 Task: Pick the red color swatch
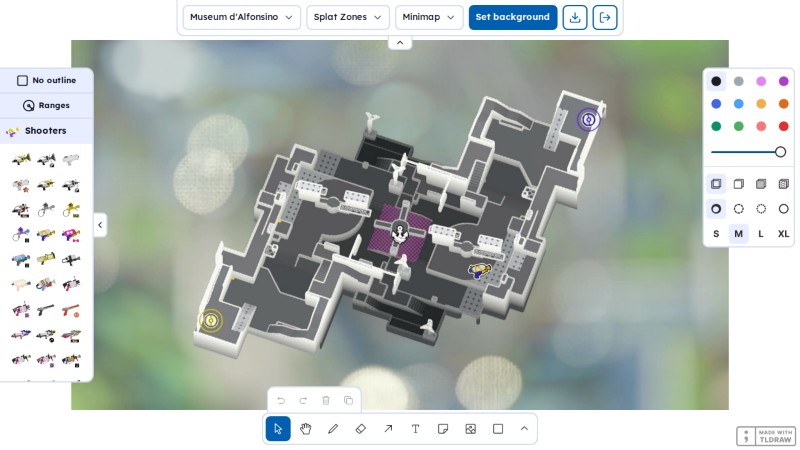pos(784,126)
